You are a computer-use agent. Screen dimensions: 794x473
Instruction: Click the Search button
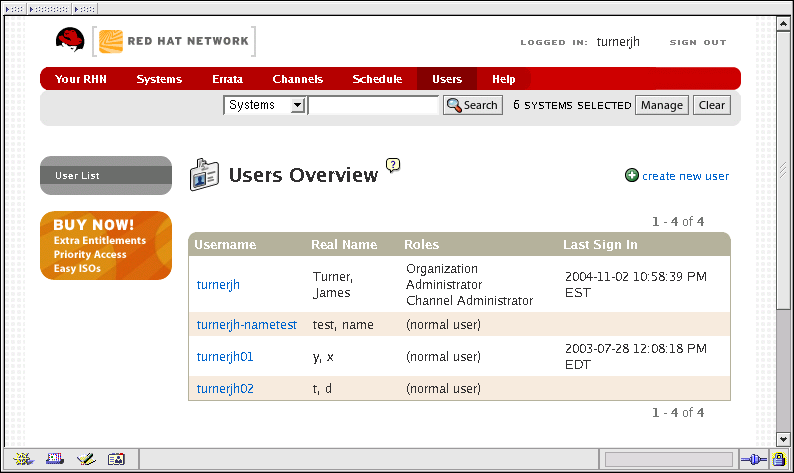click(473, 105)
